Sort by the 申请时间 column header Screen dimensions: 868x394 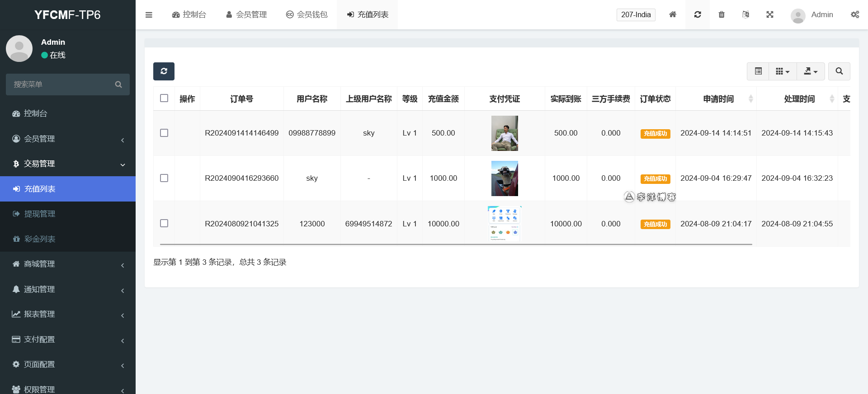point(718,99)
